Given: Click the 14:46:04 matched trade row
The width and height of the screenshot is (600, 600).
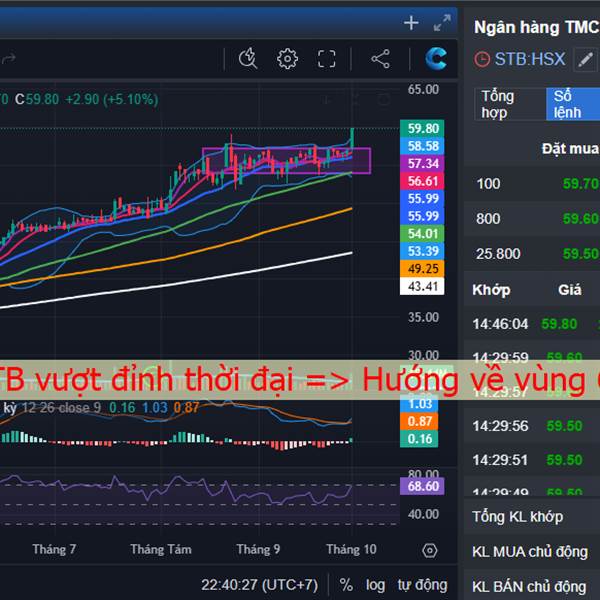Looking at the screenshot, I should pyautogui.click(x=532, y=324).
